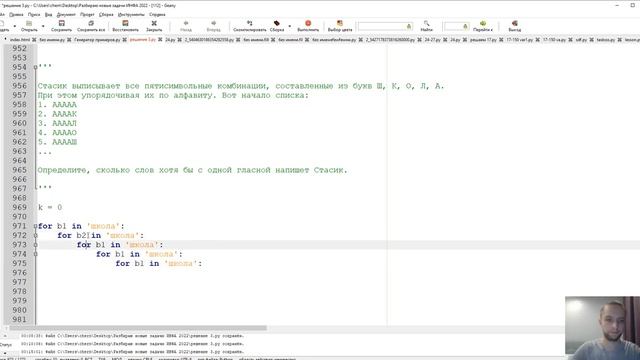The image size is (640, 360).
Task: Open the Поиск (Search) menu
Action: [34, 14]
